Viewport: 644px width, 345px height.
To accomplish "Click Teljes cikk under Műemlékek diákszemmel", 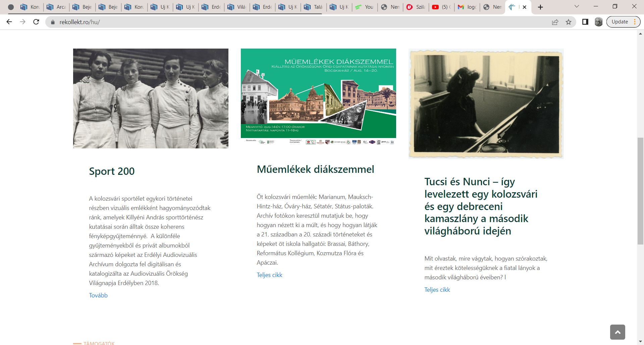I will [269, 275].
